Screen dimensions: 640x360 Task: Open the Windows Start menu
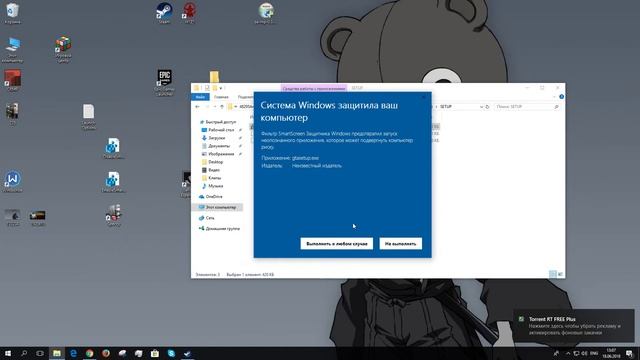pyautogui.click(x=8, y=353)
